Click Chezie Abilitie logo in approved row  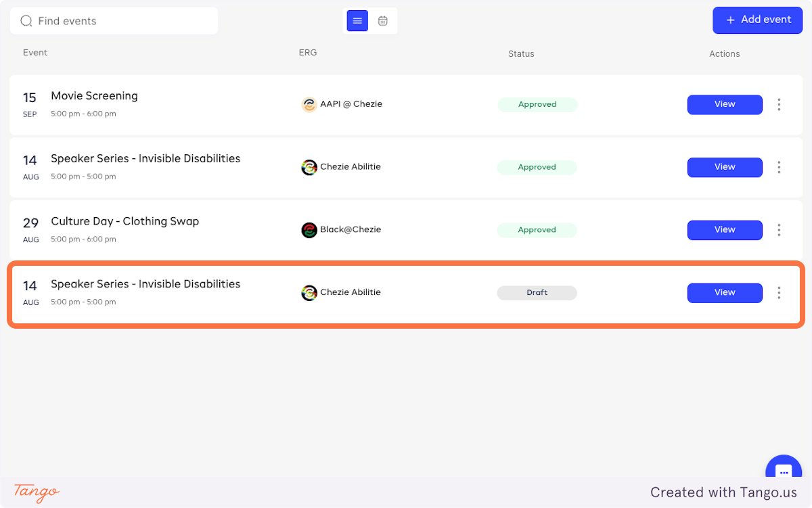coord(309,167)
